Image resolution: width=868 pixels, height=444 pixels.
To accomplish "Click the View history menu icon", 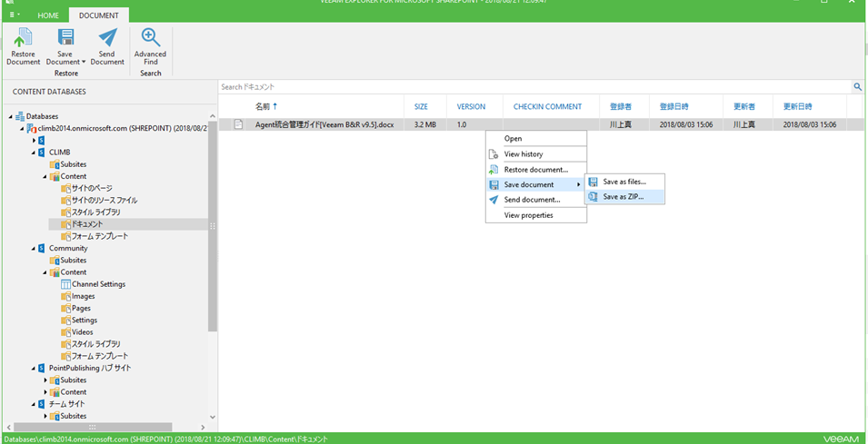I will [x=493, y=154].
